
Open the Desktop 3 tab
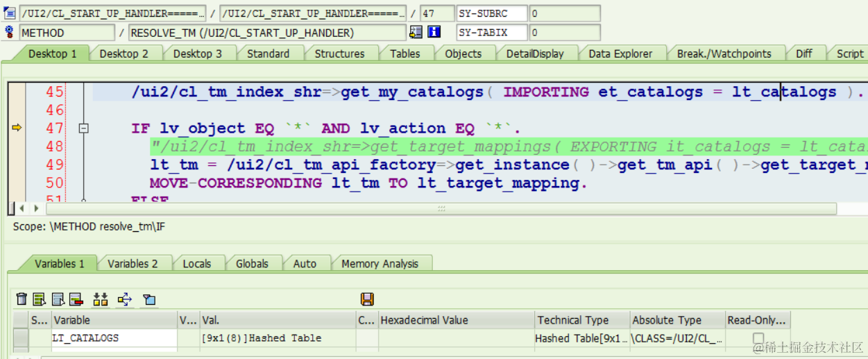[x=198, y=53]
